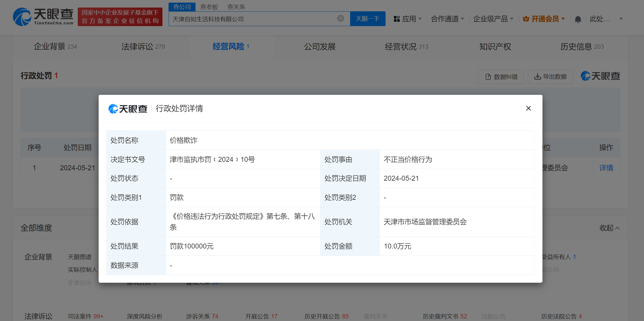Screen dimensions: 644x321
Task: Open the 详情 link in penalty row
Action: coord(606,168)
